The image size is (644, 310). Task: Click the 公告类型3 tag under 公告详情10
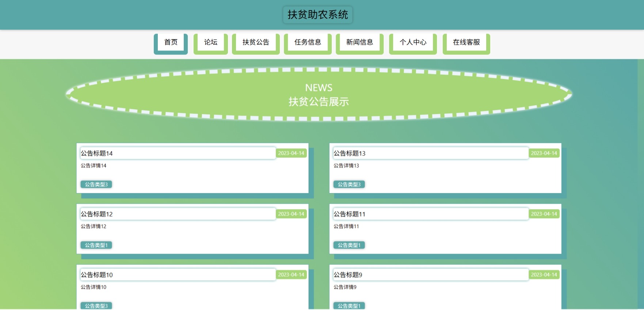96,306
